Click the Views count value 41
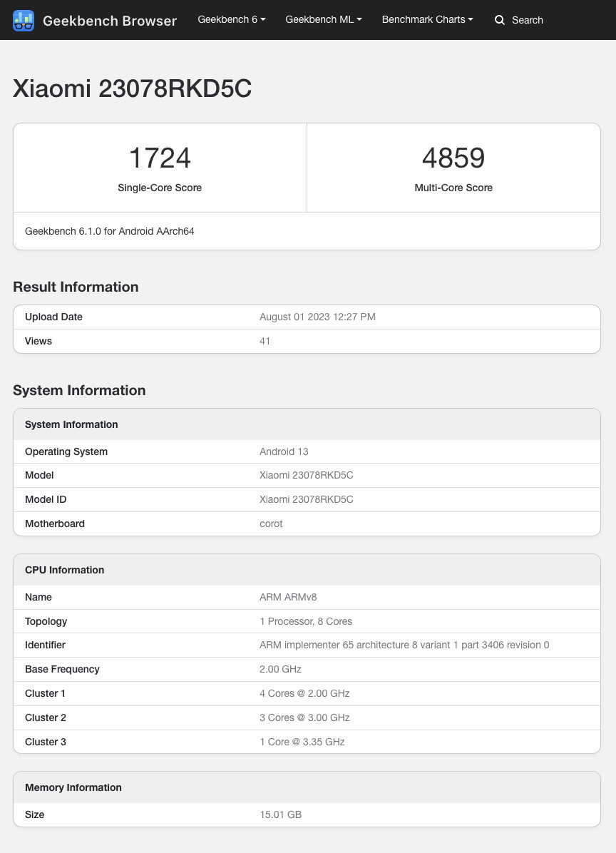The width and height of the screenshot is (616, 853). pos(265,341)
